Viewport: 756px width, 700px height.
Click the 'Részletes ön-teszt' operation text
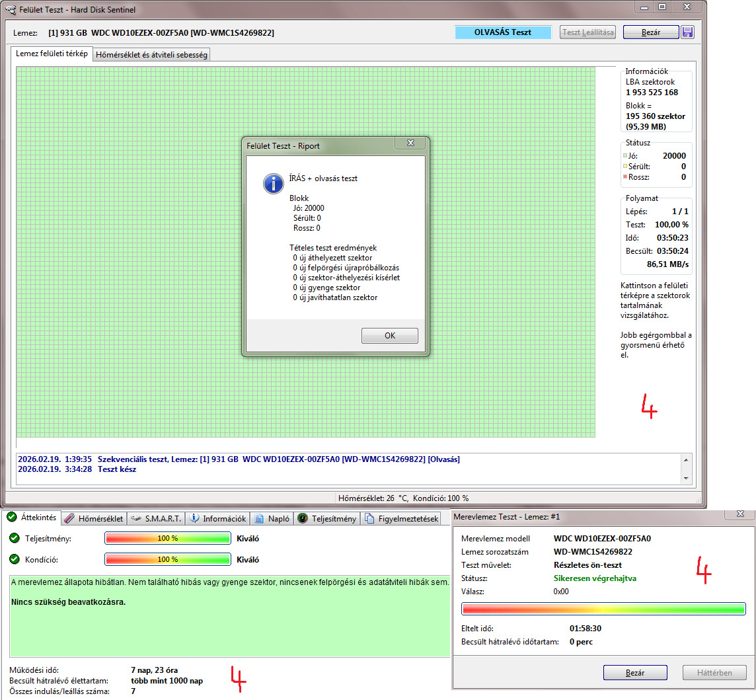pyautogui.click(x=587, y=564)
